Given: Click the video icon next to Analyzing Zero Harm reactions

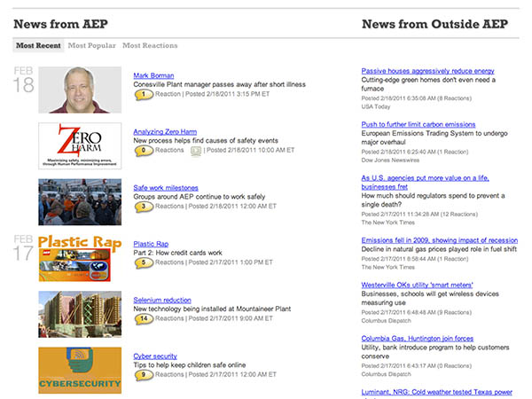Looking at the screenshot, I should [x=196, y=151].
